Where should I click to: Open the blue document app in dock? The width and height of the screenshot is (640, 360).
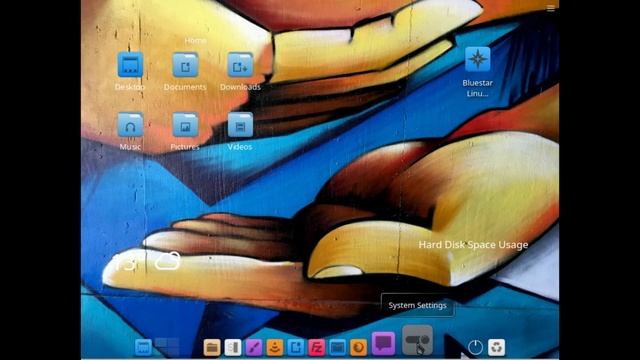[296, 347]
